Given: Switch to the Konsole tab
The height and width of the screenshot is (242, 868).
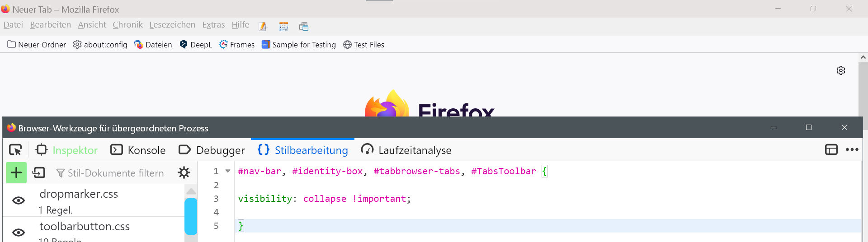Looking at the screenshot, I should (138, 150).
